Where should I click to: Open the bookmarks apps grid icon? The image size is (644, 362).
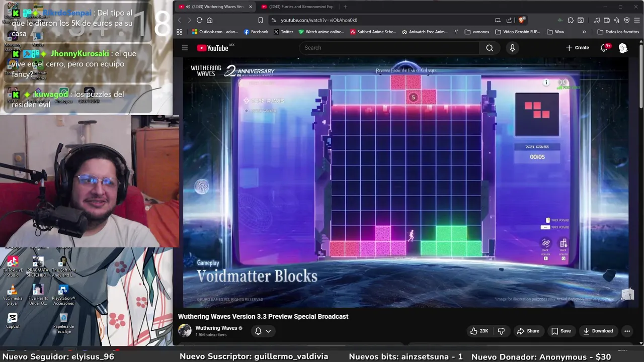tap(179, 32)
